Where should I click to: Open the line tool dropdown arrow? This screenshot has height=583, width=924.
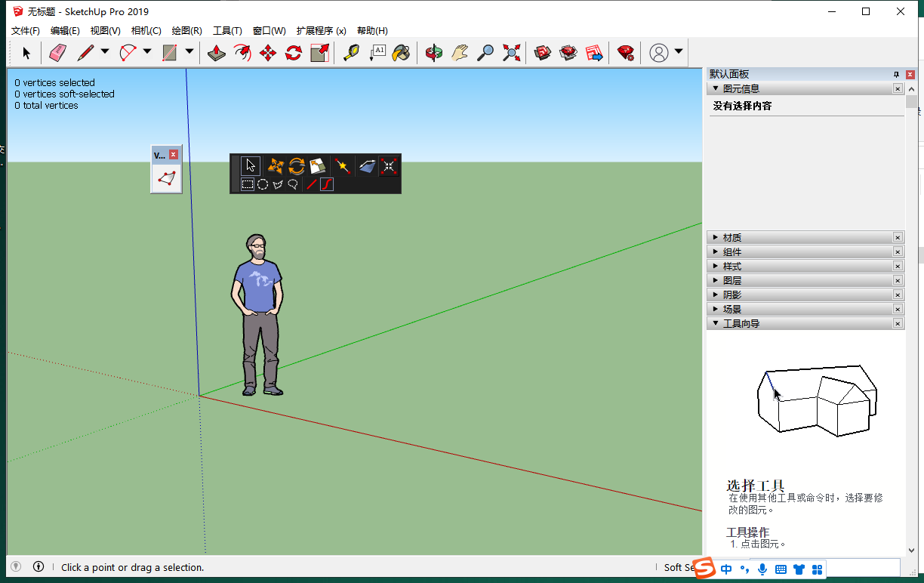105,52
